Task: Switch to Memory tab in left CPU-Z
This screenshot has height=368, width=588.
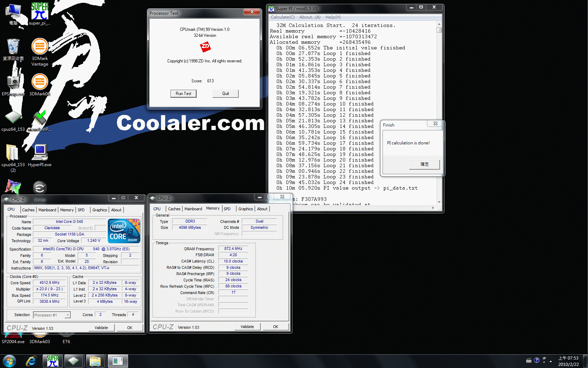Action: [67, 210]
